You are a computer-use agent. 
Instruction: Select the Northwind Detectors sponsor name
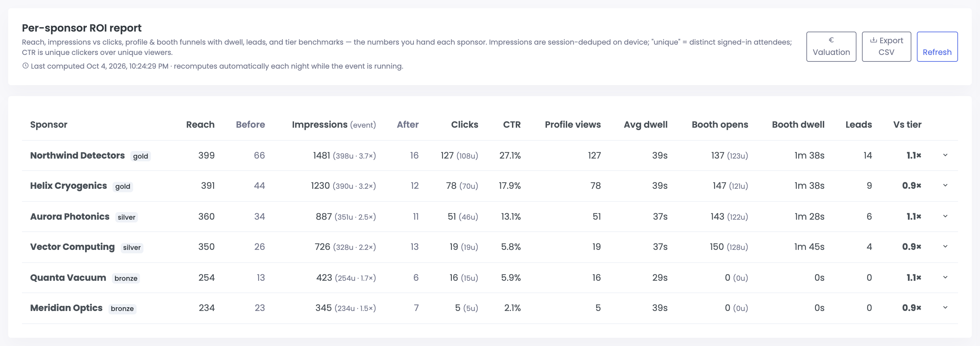click(77, 155)
